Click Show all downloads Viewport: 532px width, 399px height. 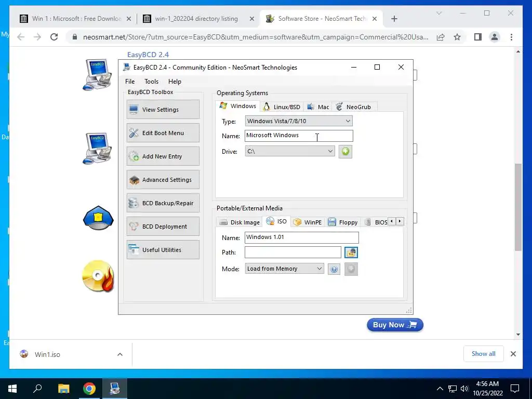click(x=483, y=353)
